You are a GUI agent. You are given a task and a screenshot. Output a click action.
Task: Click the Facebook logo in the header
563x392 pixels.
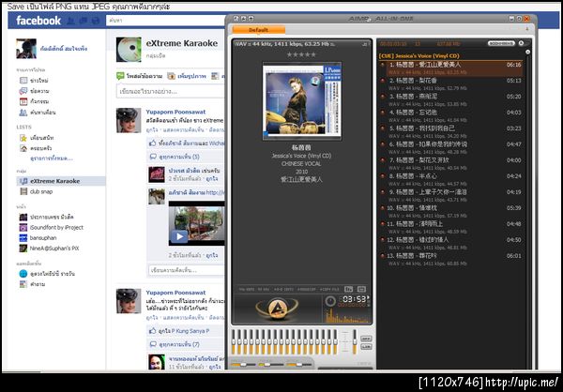pyautogui.click(x=38, y=21)
